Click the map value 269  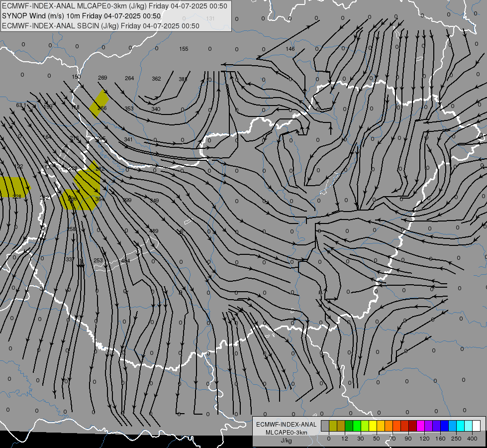click(x=102, y=78)
